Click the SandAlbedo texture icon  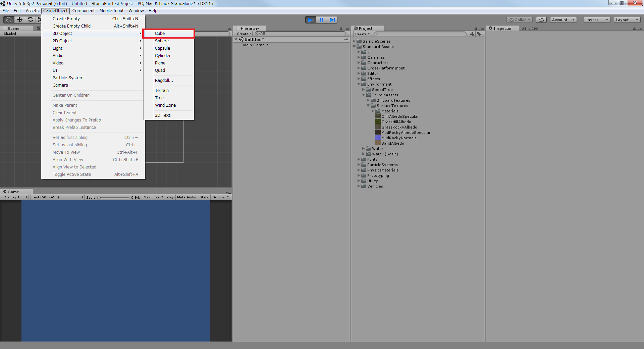coord(378,143)
